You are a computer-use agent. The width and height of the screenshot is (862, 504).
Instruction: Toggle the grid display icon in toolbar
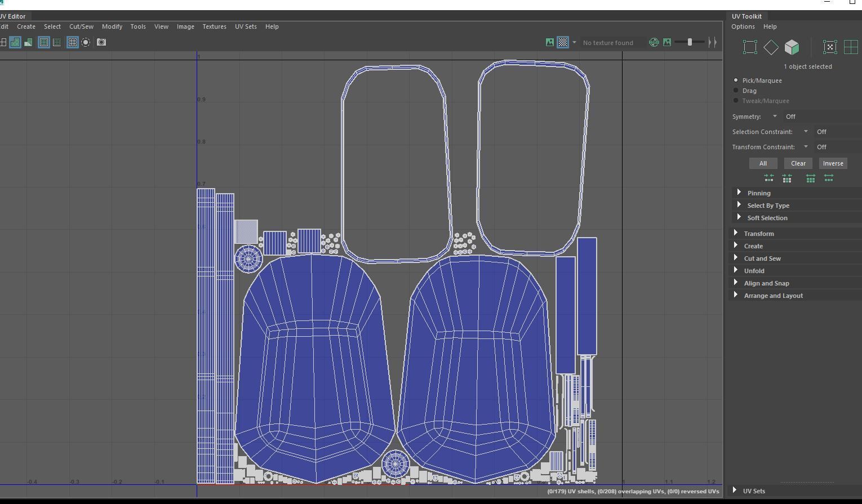point(73,42)
